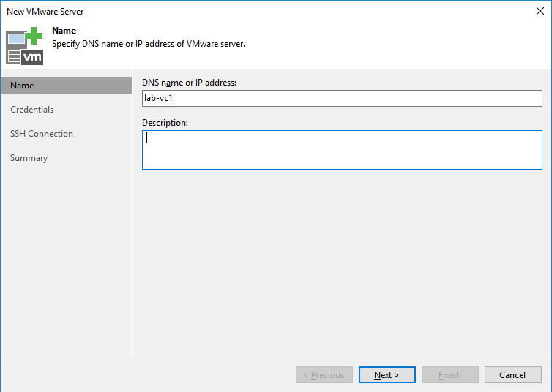Click the 'DNS name or IP address' label
The height and width of the screenshot is (392, 552).
coord(189,83)
